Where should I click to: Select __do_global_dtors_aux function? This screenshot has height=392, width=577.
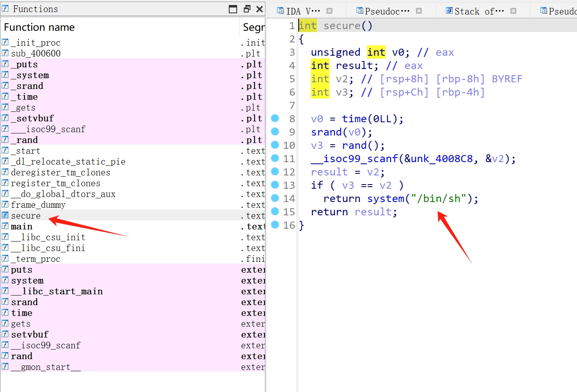[x=133, y=194]
